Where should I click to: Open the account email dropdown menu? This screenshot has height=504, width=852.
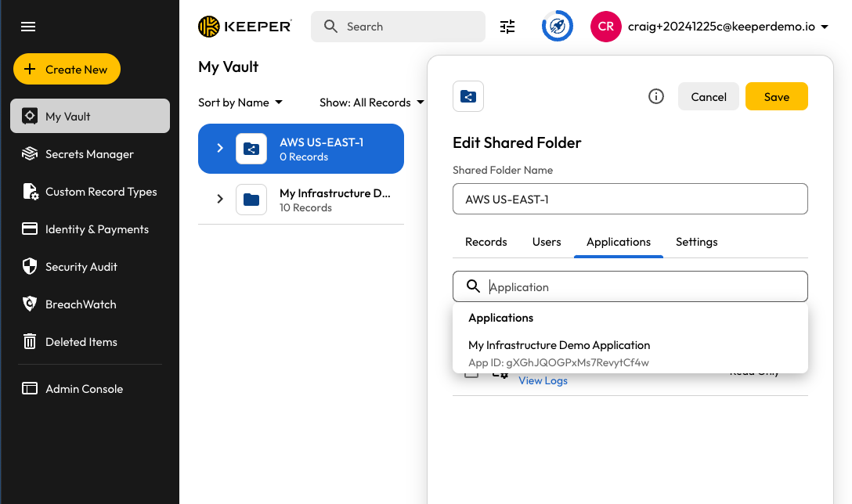tap(727, 27)
